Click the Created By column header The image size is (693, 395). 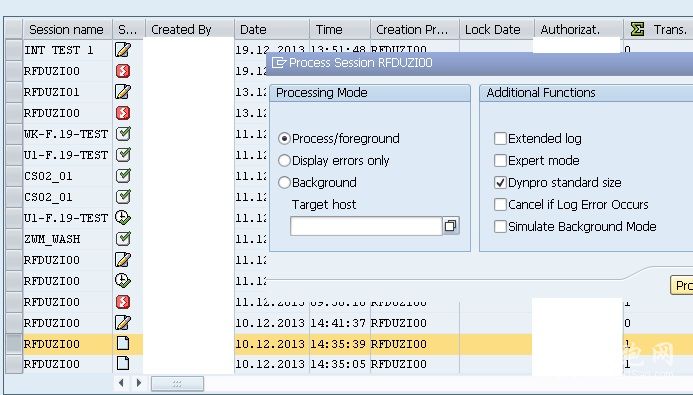tap(190, 29)
